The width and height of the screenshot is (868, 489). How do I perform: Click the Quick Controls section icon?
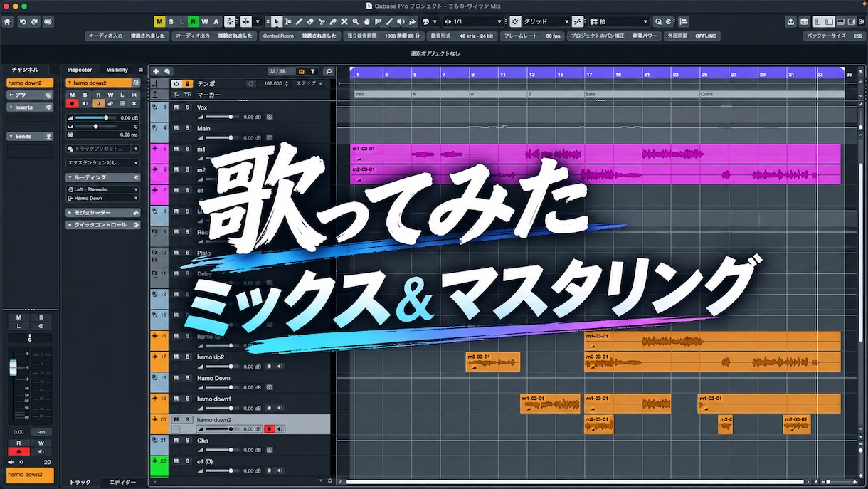pyautogui.click(x=136, y=225)
